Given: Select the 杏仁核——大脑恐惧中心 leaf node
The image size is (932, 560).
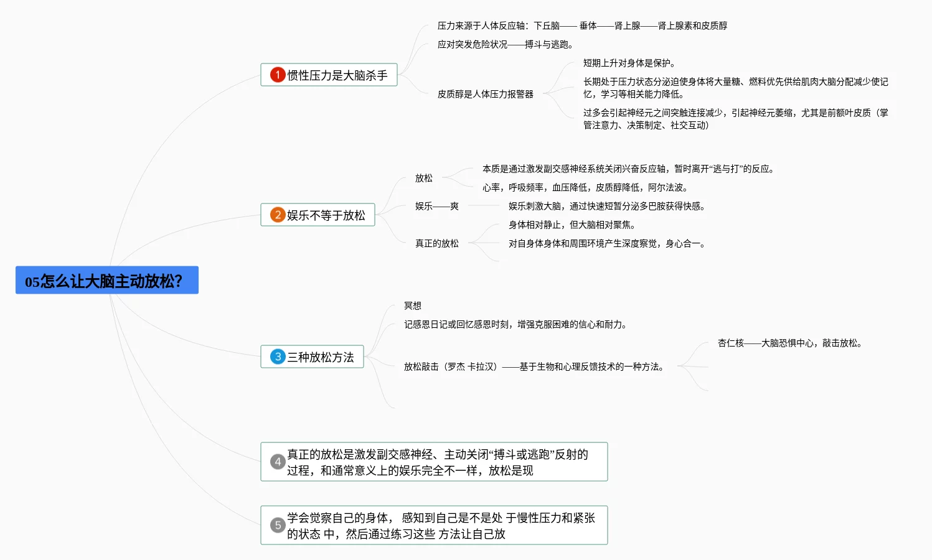Looking at the screenshot, I should pos(789,343).
